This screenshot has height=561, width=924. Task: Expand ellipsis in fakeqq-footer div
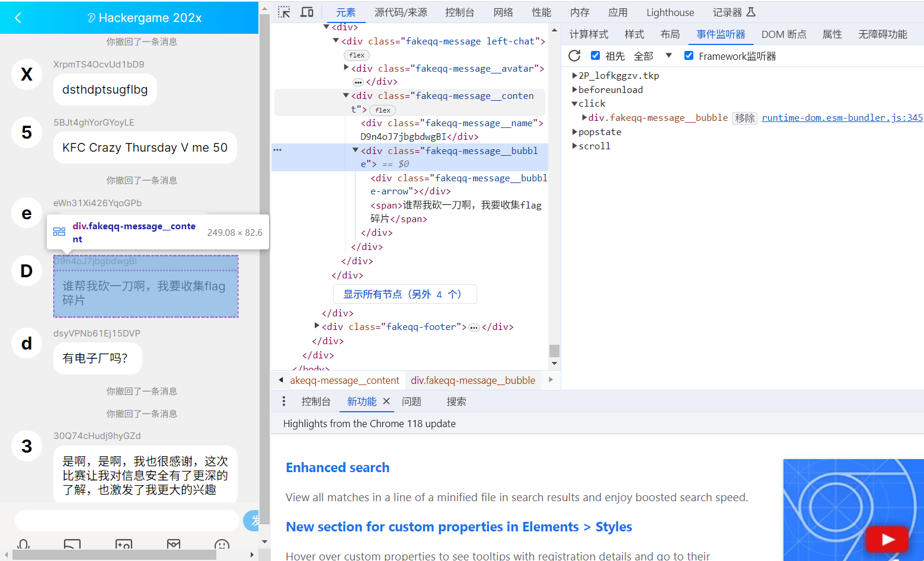pyautogui.click(x=474, y=328)
